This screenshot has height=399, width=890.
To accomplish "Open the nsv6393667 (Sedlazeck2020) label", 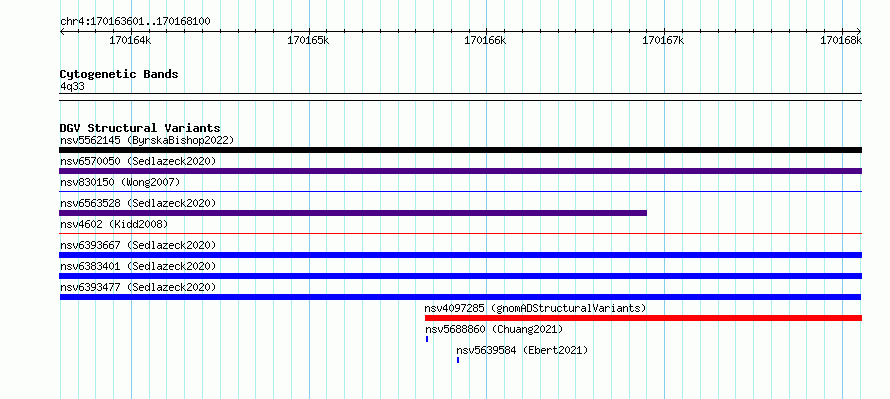I will point(138,245).
